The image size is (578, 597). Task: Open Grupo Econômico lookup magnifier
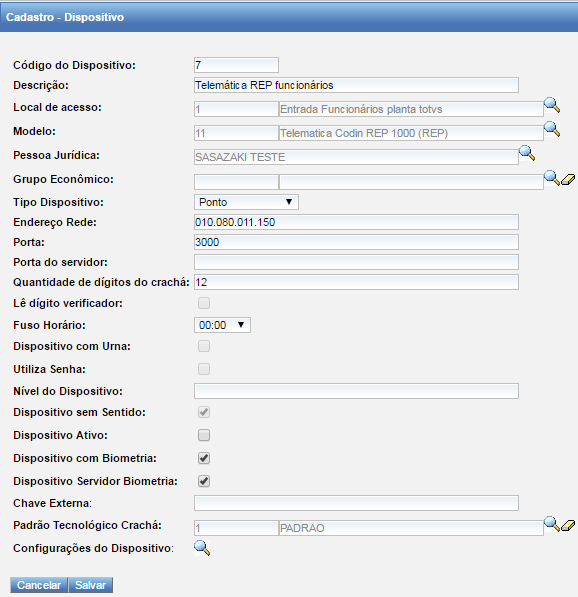click(551, 178)
